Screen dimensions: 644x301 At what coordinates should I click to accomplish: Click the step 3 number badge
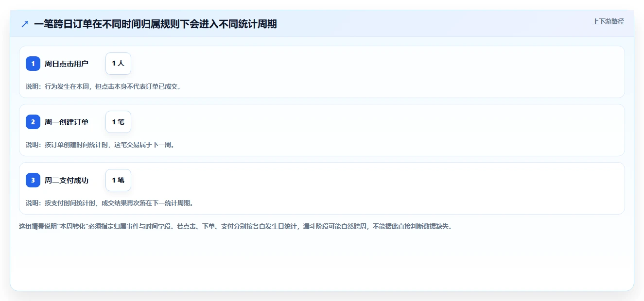pyautogui.click(x=33, y=180)
